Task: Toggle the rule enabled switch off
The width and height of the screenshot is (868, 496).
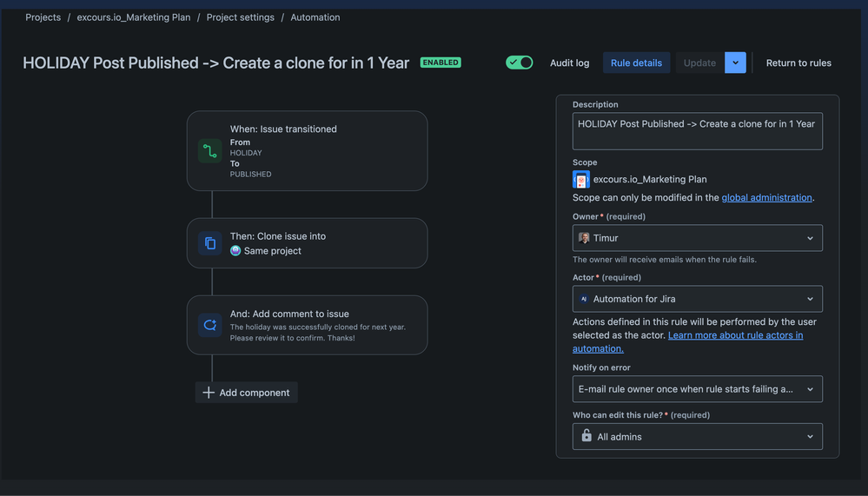Action: (520, 63)
